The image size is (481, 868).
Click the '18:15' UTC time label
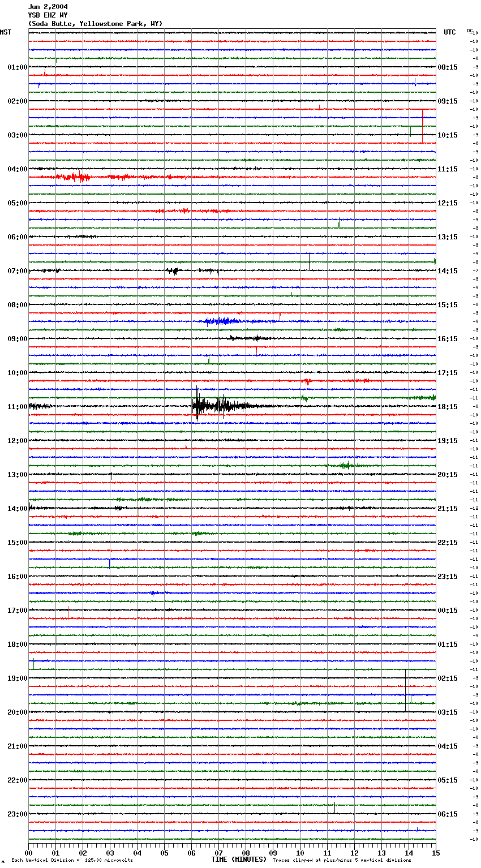pos(448,407)
